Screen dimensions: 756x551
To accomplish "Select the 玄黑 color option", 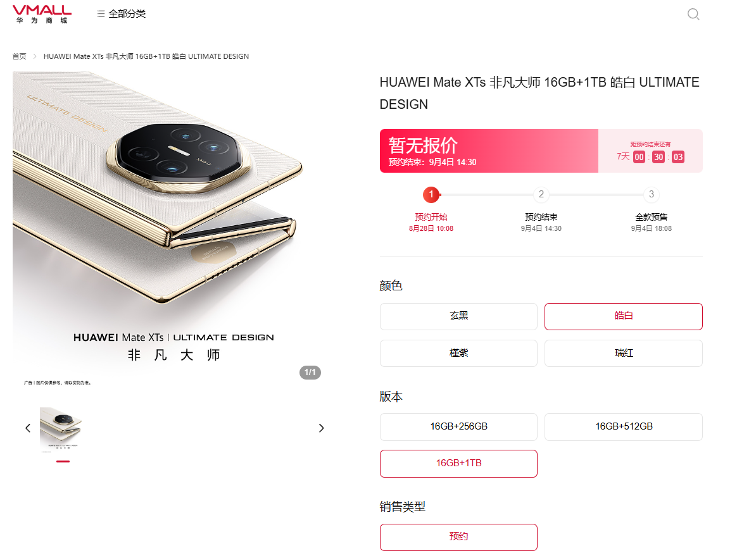I will coord(458,316).
